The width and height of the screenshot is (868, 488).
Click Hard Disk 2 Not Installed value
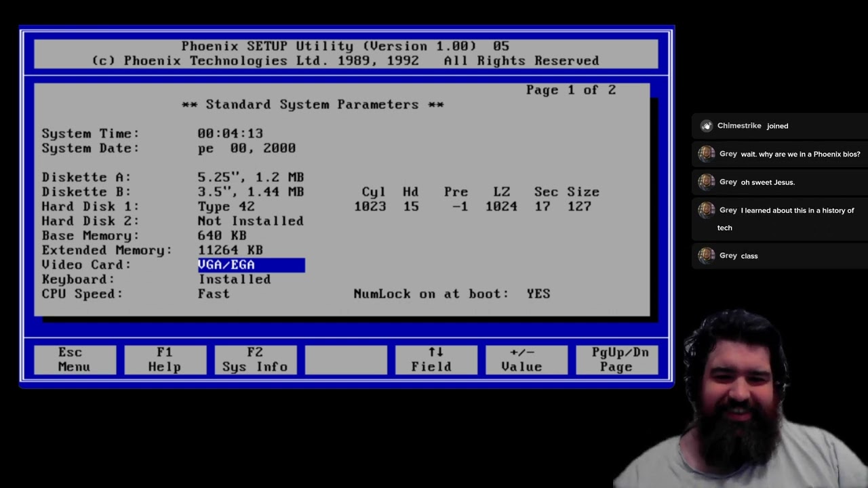click(x=251, y=221)
